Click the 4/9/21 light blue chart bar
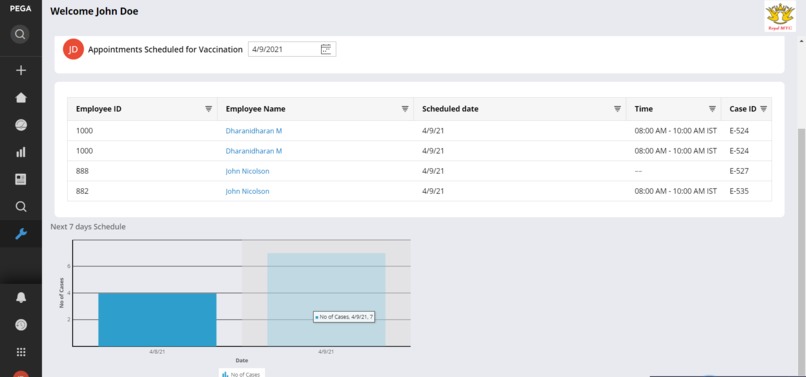 [326, 299]
